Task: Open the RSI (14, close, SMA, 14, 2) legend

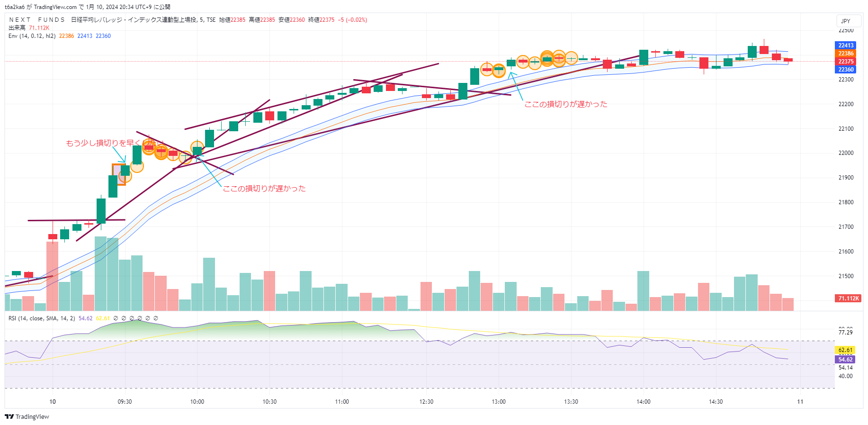Action: (42, 318)
